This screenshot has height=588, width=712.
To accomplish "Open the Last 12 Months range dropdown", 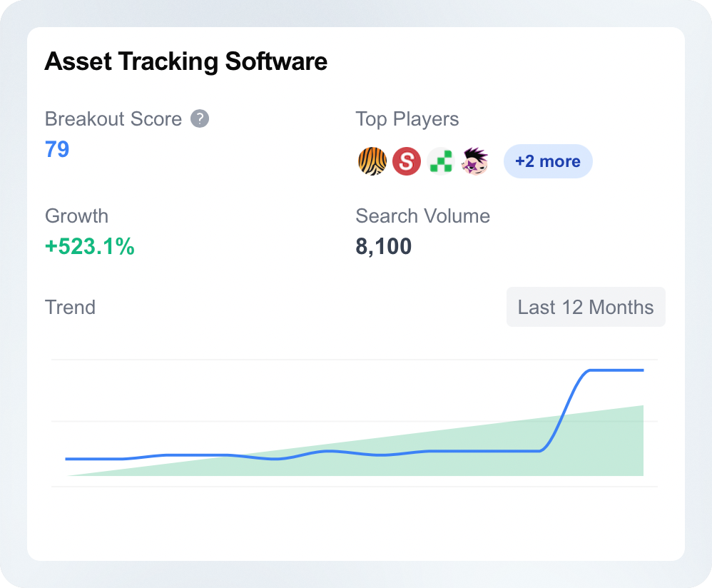I will click(586, 307).
